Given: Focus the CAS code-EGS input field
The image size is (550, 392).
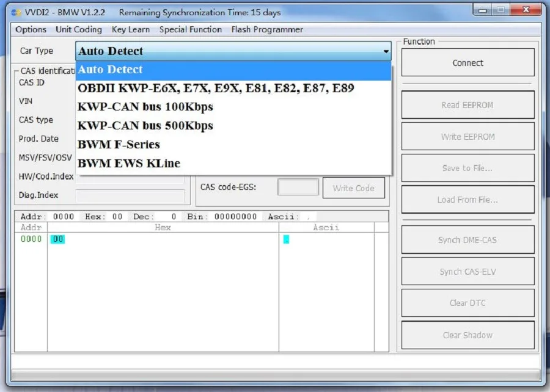Looking at the screenshot, I should 298,187.
